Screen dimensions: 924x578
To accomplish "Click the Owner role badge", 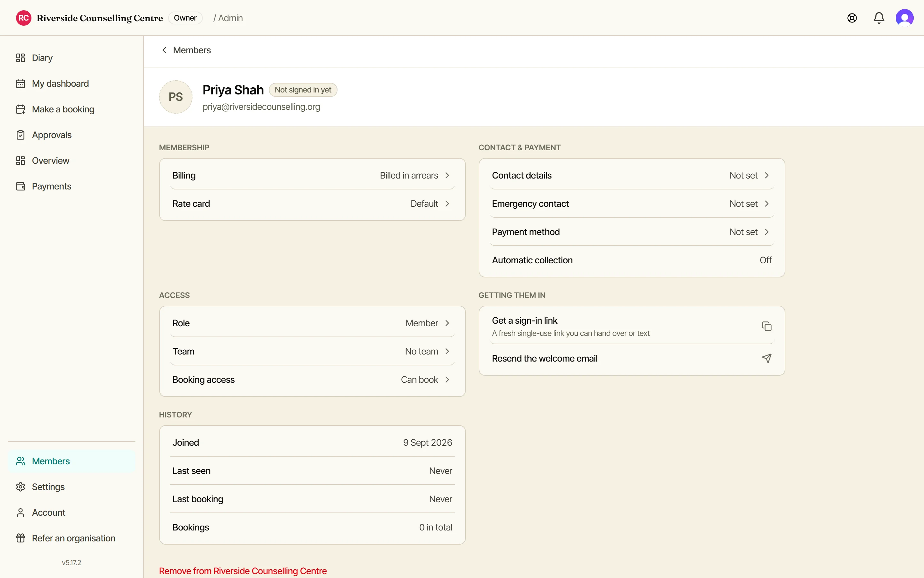I will (x=185, y=18).
